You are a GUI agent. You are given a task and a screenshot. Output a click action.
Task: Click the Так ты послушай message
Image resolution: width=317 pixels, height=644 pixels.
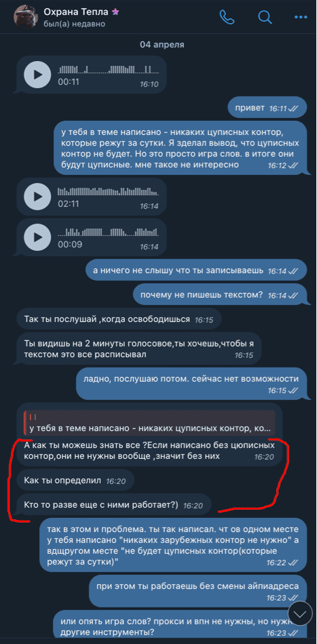click(x=119, y=319)
